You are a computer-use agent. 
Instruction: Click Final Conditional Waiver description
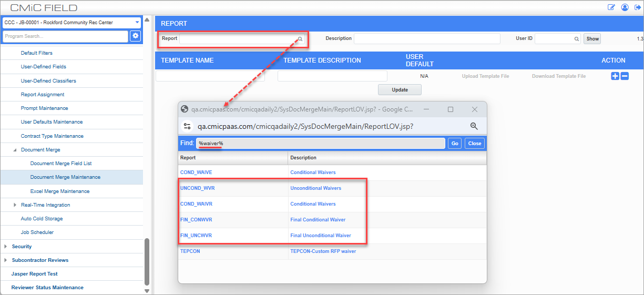point(318,220)
